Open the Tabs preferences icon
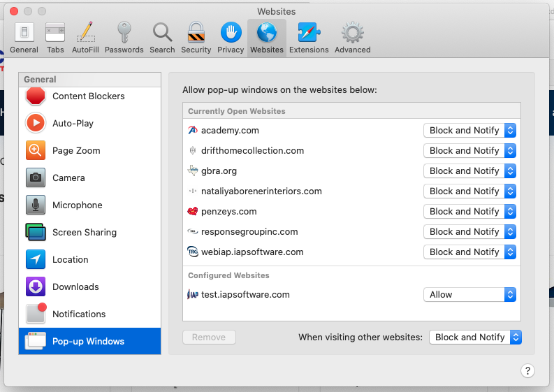 click(55, 33)
